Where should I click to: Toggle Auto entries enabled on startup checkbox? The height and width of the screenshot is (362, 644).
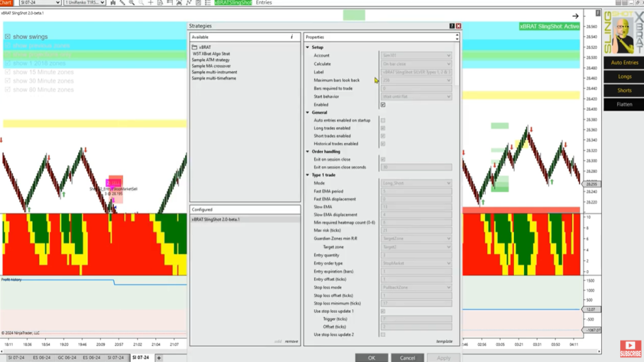pos(383,120)
